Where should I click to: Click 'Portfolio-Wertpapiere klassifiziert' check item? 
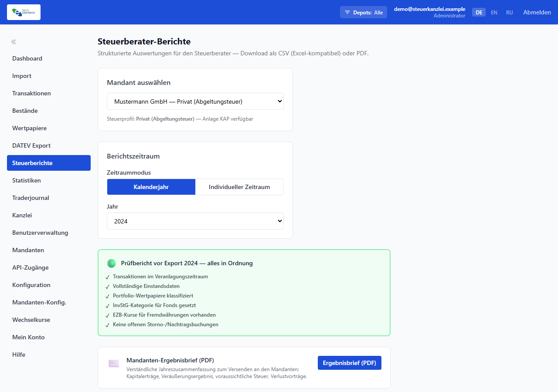153,296
